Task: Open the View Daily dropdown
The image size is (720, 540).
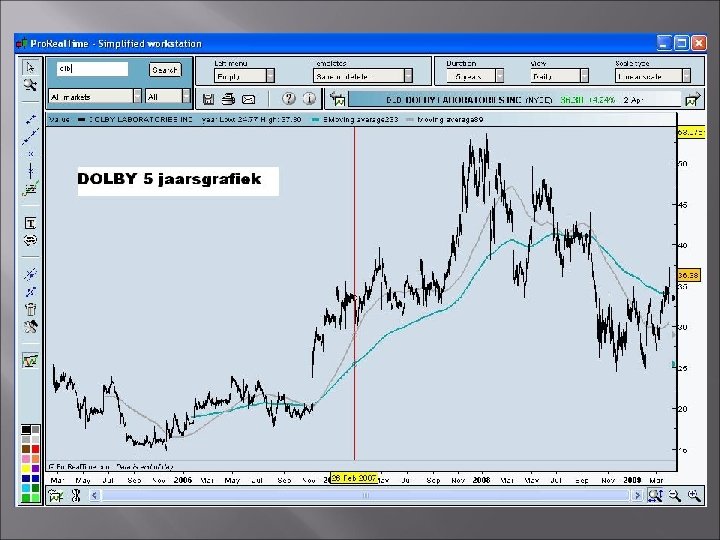Action: click(x=559, y=76)
